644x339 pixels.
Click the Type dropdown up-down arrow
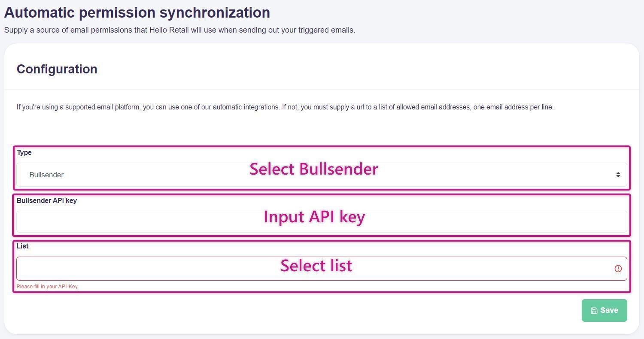[618, 175]
